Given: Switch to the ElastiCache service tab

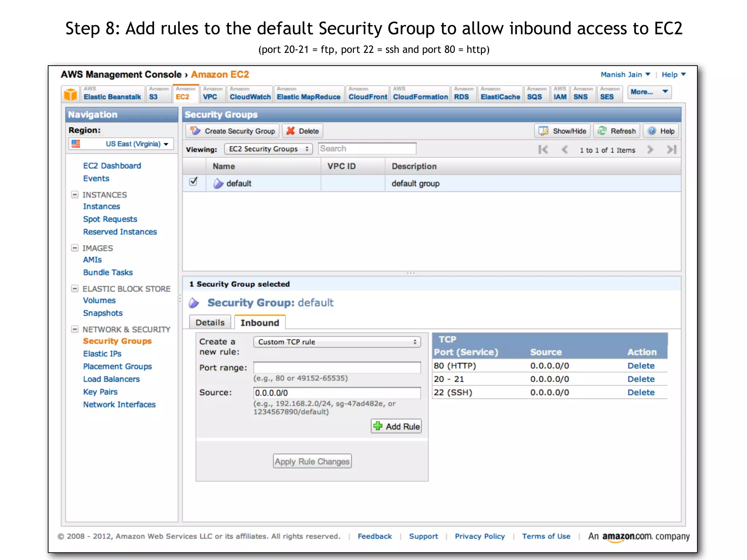Looking at the screenshot, I should 500,94.
